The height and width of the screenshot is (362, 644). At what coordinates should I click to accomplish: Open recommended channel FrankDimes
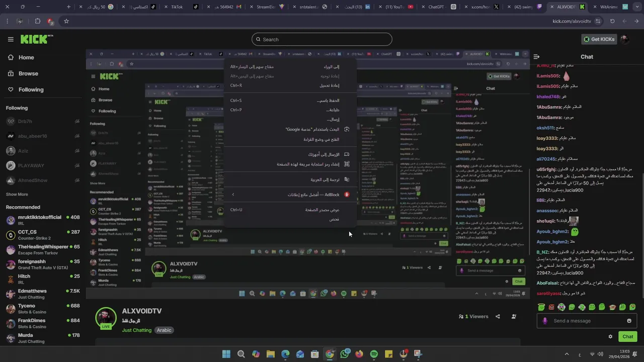(x=43, y=323)
